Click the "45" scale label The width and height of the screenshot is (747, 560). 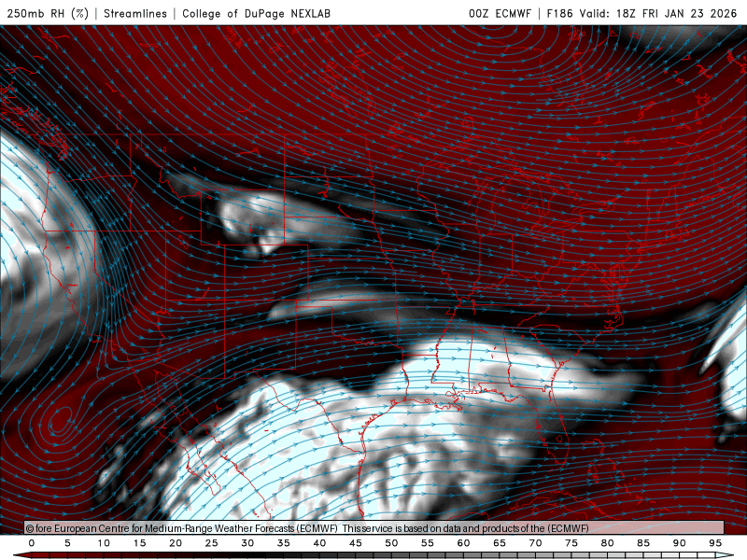coord(356,543)
